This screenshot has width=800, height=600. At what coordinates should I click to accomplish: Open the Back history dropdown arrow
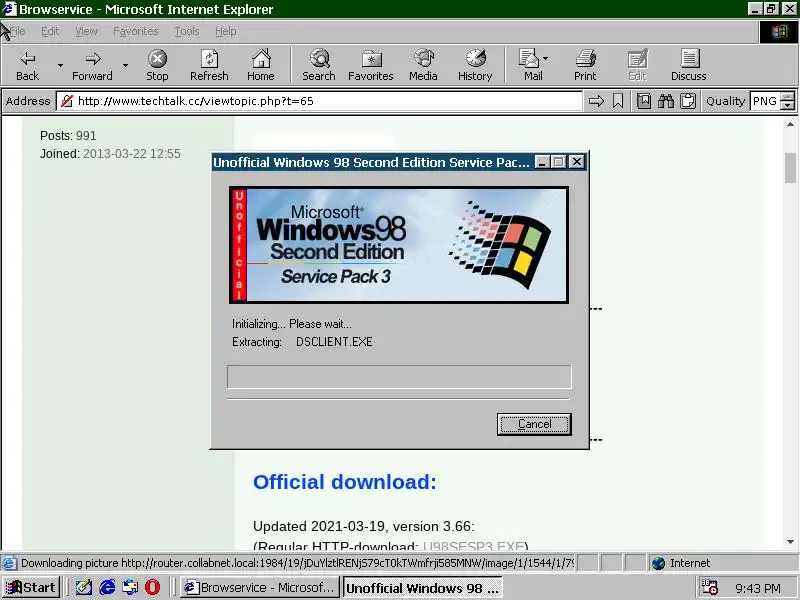[x=60, y=65]
